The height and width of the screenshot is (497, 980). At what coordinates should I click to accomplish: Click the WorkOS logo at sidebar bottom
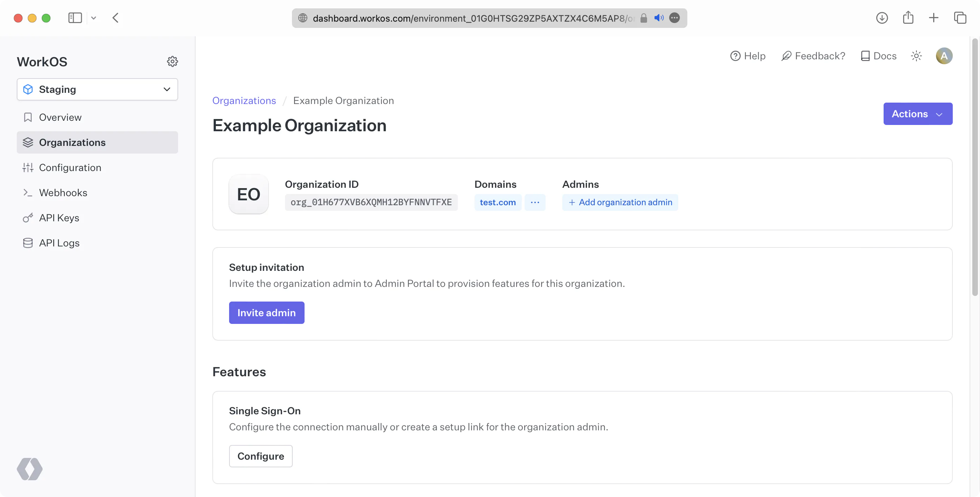point(30,468)
